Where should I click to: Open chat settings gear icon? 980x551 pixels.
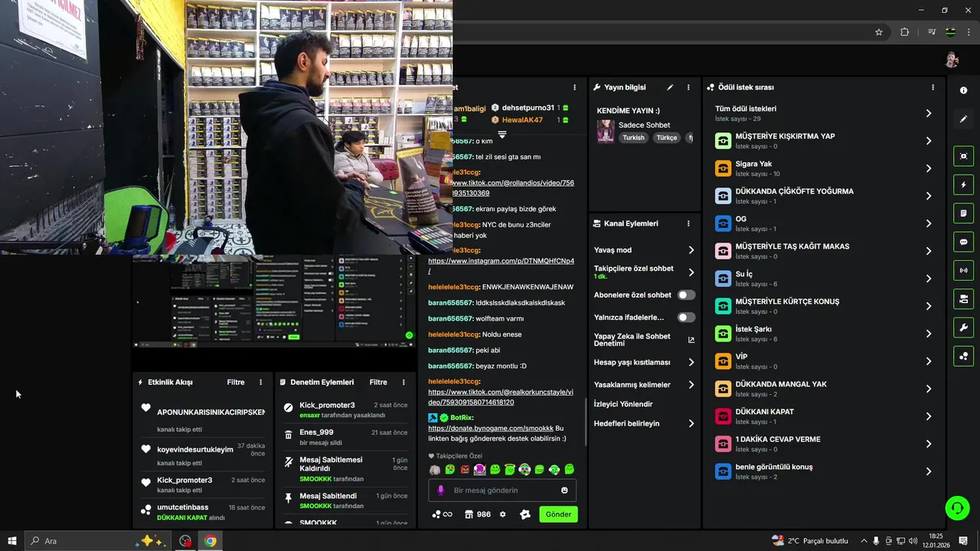tap(503, 514)
